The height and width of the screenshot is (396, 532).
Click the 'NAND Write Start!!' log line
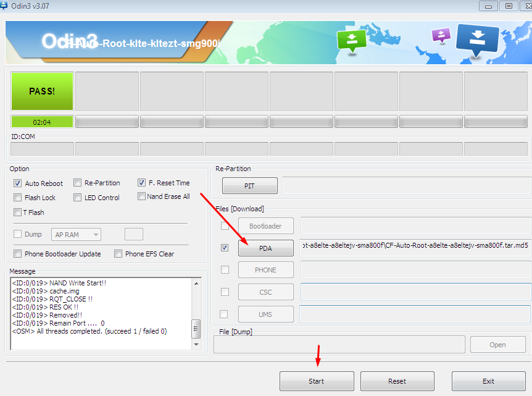[59, 283]
